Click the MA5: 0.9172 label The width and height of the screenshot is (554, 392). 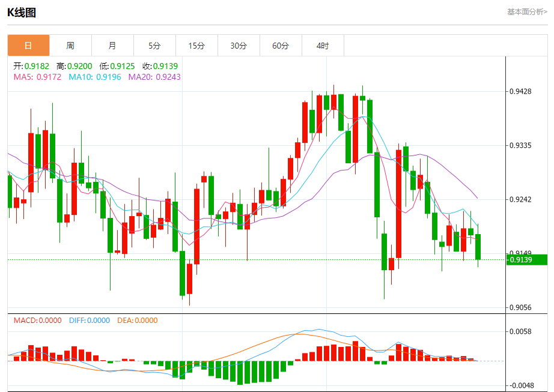37,77
